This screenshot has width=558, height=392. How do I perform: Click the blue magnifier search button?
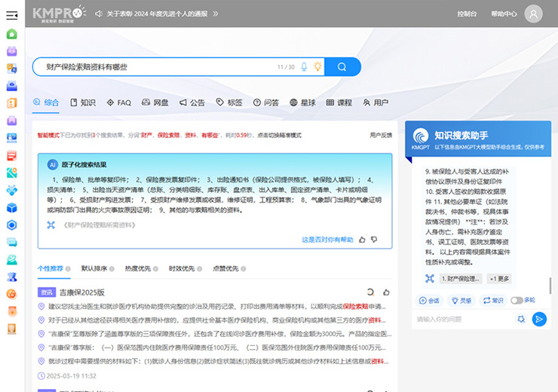pos(342,67)
